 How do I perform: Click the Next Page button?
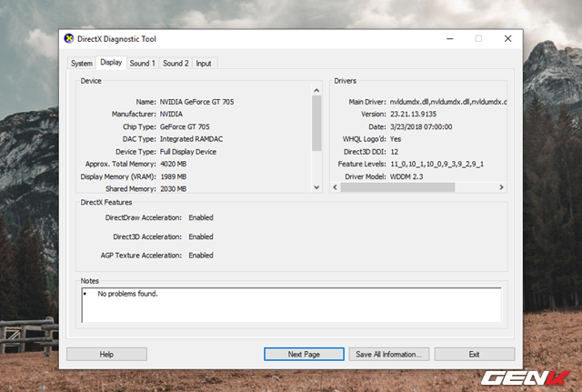pos(304,354)
